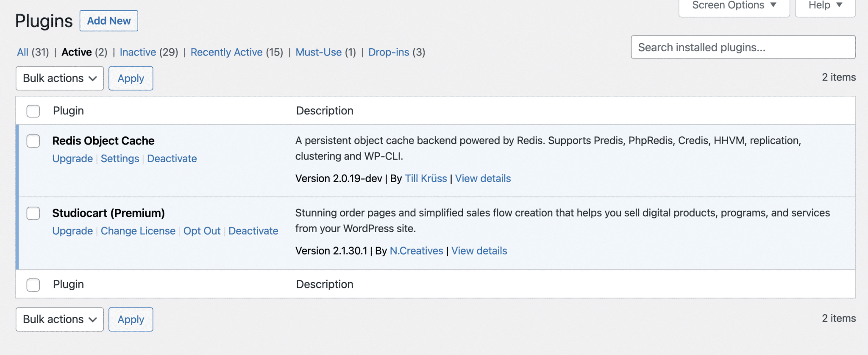Image resolution: width=868 pixels, height=355 pixels.
Task: Open the bottom Bulk actions dropdown
Action: pyautogui.click(x=60, y=319)
